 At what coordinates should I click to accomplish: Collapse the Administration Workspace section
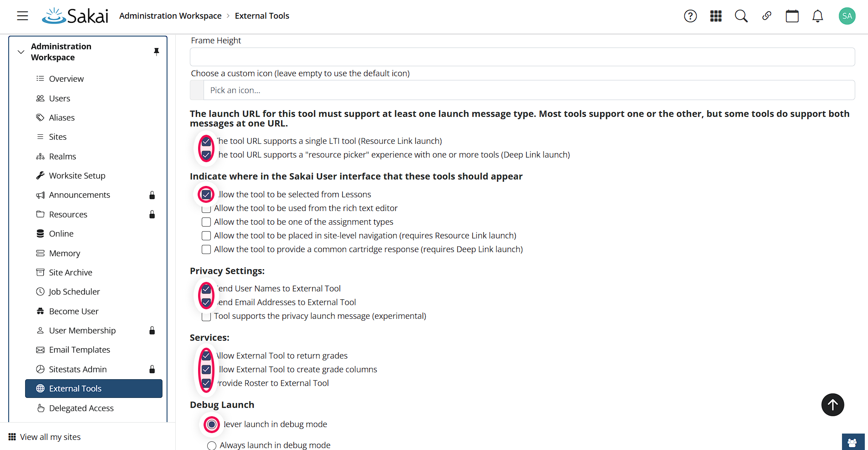[21, 52]
